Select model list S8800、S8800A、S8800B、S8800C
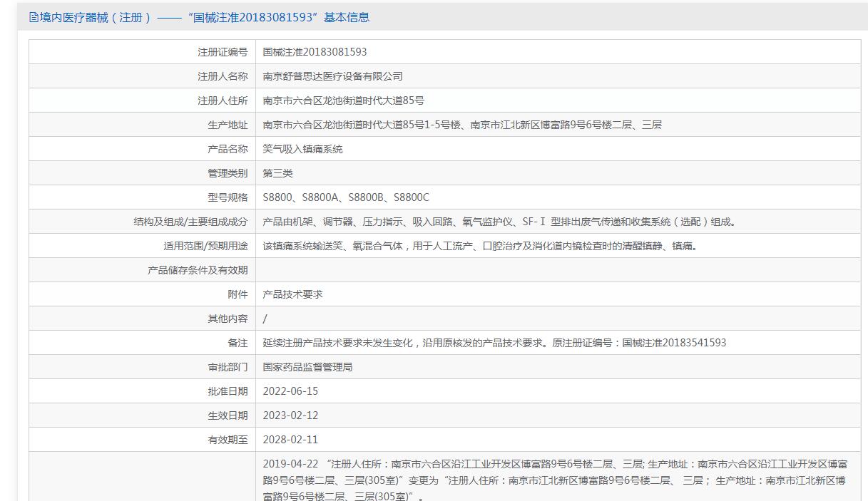This screenshot has width=868, height=501. click(346, 197)
